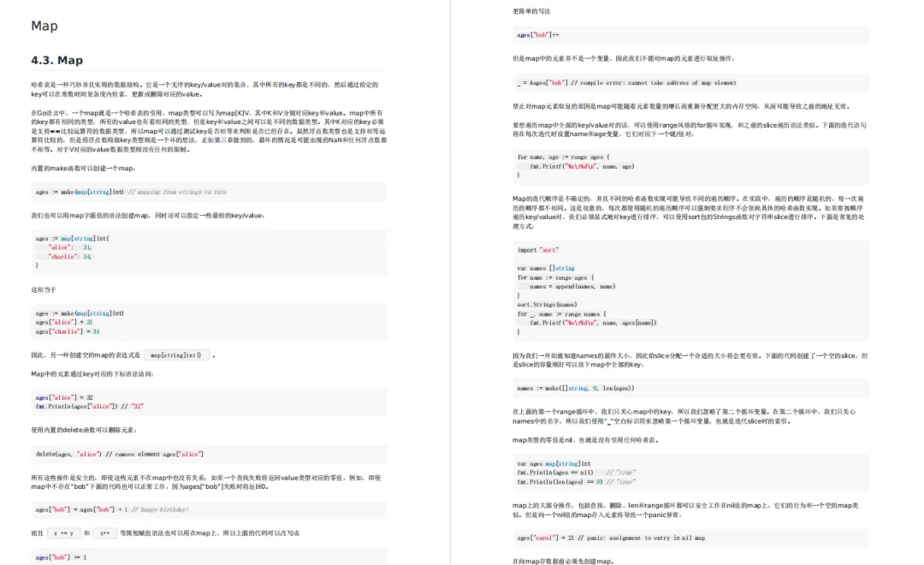
Task: Click code line ages["alice"] = 31
Action: tap(64, 323)
